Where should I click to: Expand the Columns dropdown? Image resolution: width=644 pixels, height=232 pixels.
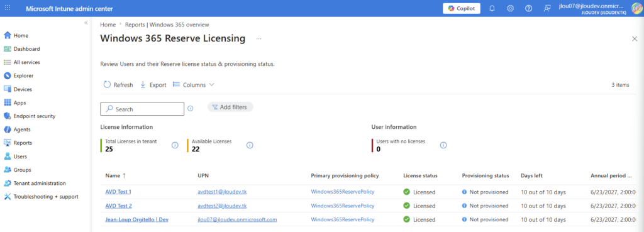(194, 85)
